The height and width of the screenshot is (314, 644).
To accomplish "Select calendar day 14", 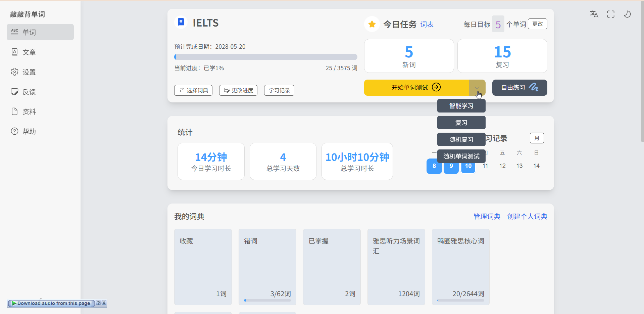I will [x=536, y=166].
